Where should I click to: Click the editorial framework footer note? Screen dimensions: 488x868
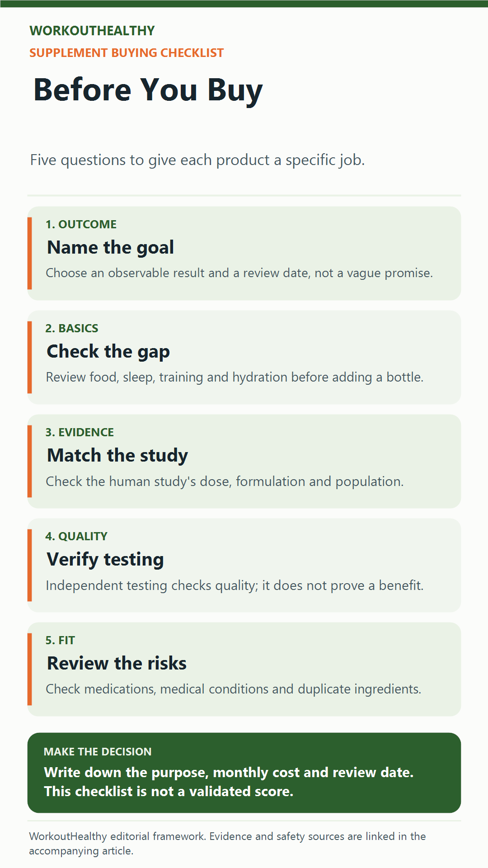tap(227, 844)
